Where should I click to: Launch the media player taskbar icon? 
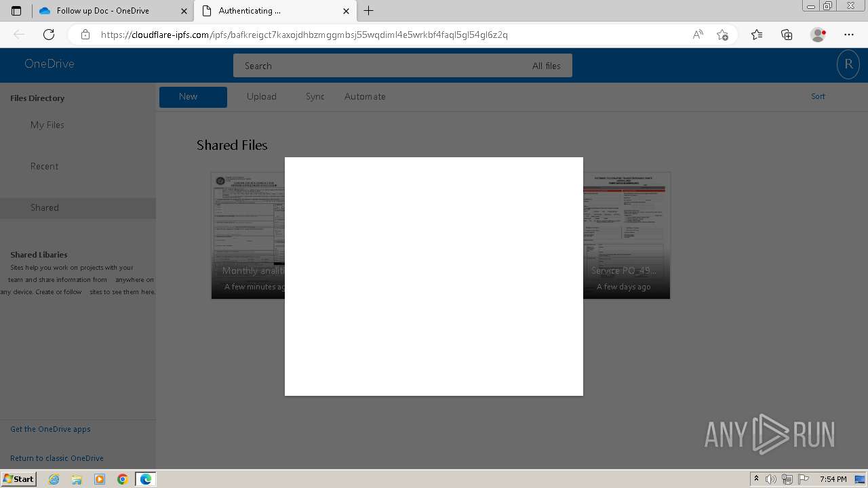coord(100,479)
